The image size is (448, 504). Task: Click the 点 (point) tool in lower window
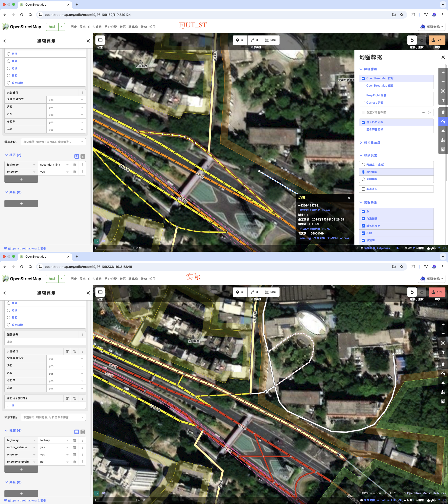240,292
